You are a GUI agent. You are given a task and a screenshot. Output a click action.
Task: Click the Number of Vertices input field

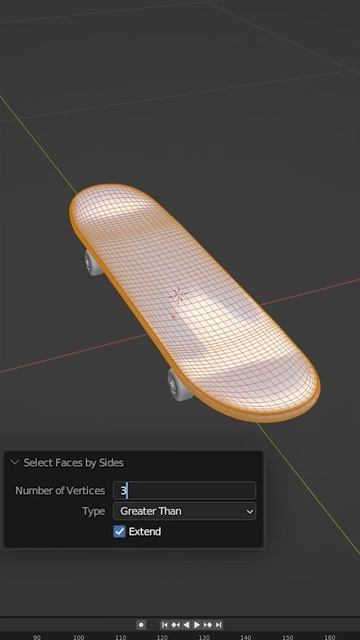(x=184, y=490)
